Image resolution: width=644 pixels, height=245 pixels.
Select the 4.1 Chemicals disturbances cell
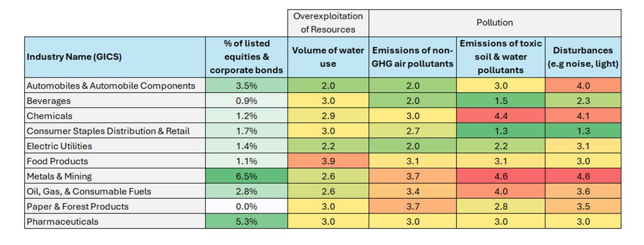(583, 116)
